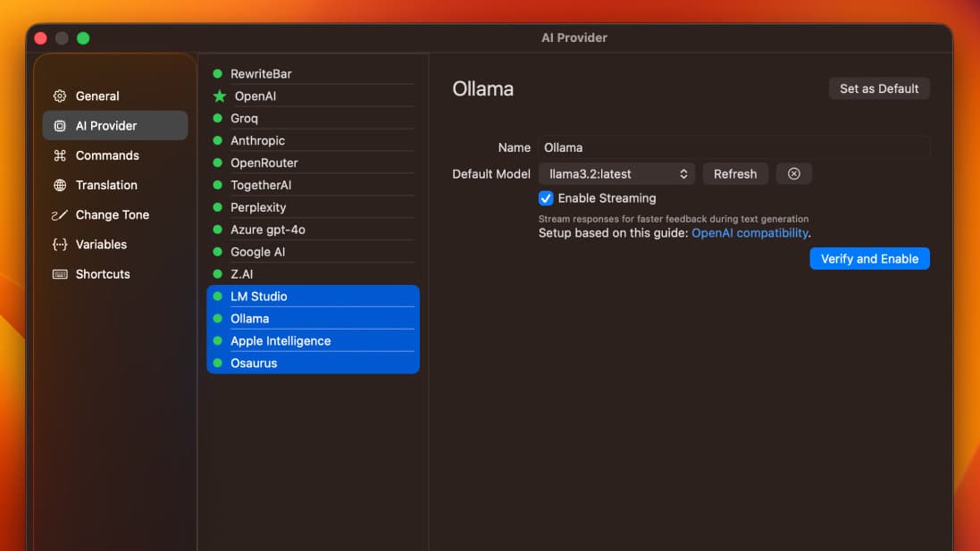The height and width of the screenshot is (551, 980).
Task: Select the Groq provider entry
Action: pos(244,118)
